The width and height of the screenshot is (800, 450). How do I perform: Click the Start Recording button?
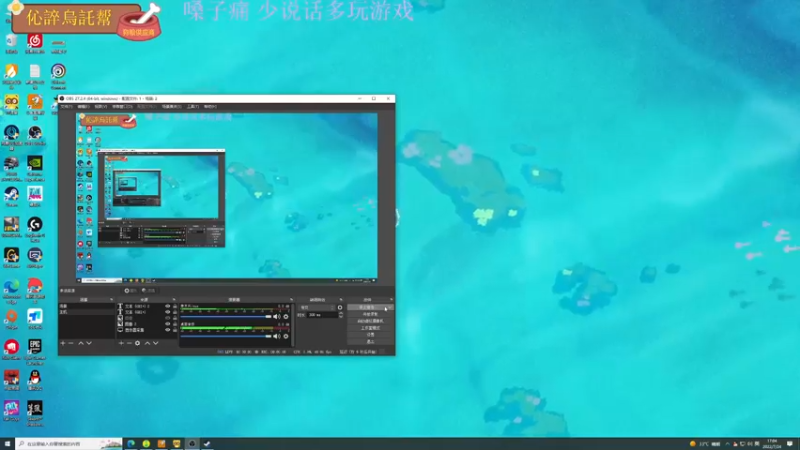point(370,314)
